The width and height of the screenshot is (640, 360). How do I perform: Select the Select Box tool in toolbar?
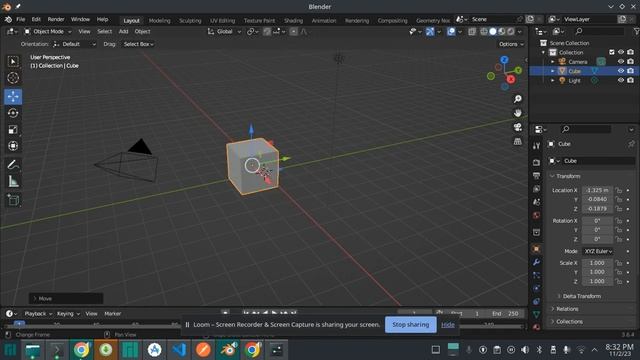click(x=13, y=61)
